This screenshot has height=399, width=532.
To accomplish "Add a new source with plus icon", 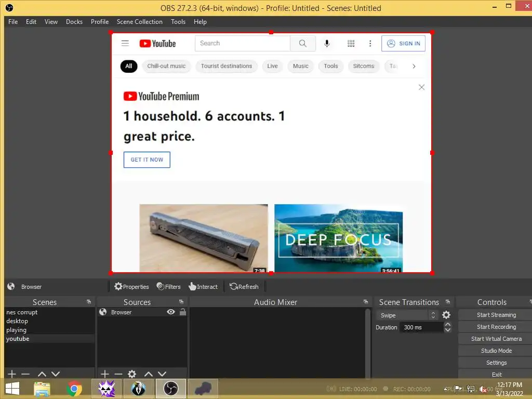I will (x=105, y=374).
